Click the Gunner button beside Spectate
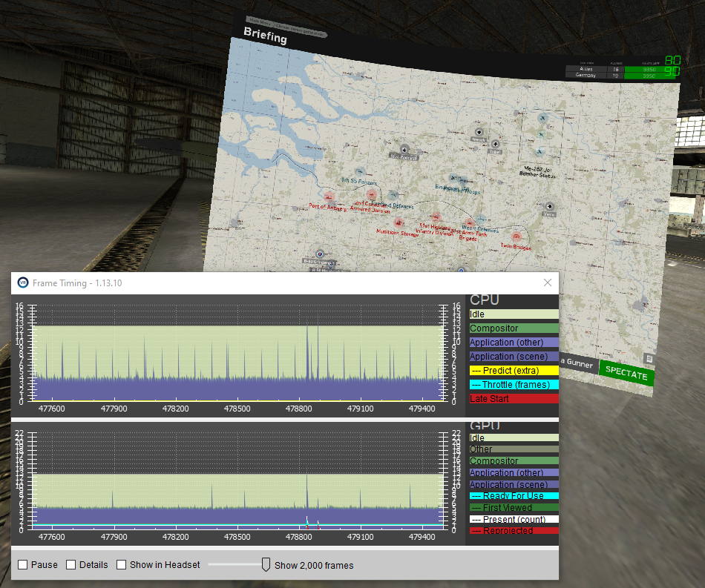This screenshot has width=705, height=588. pyautogui.click(x=578, y=362)
